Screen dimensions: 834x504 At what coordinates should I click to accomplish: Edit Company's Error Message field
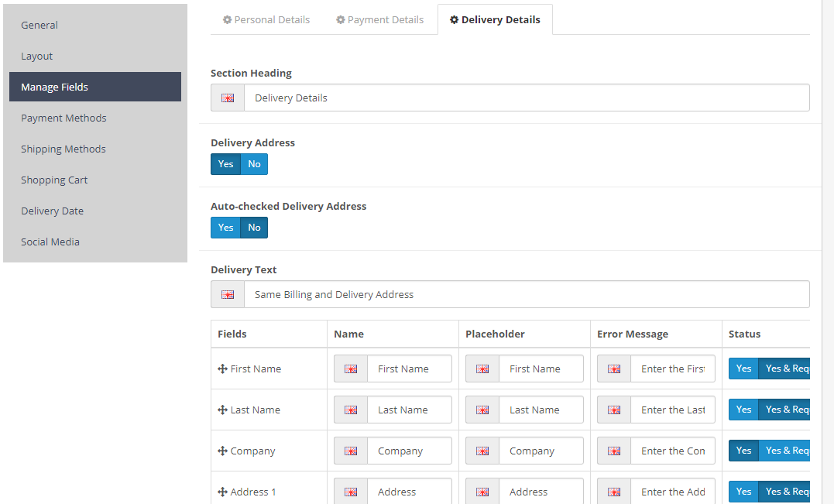pyautogui.click(x=673, y=451)
